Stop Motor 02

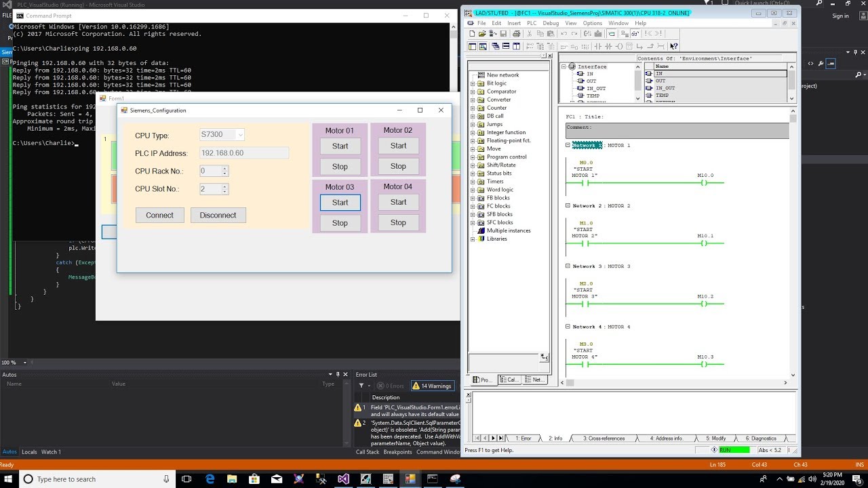click(398, 166)
